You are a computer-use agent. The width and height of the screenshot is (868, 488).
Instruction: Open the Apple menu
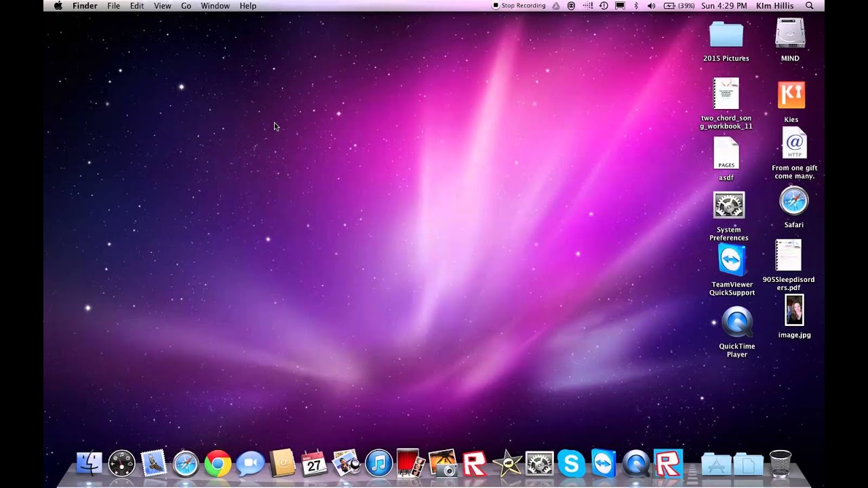coord(58,5)
